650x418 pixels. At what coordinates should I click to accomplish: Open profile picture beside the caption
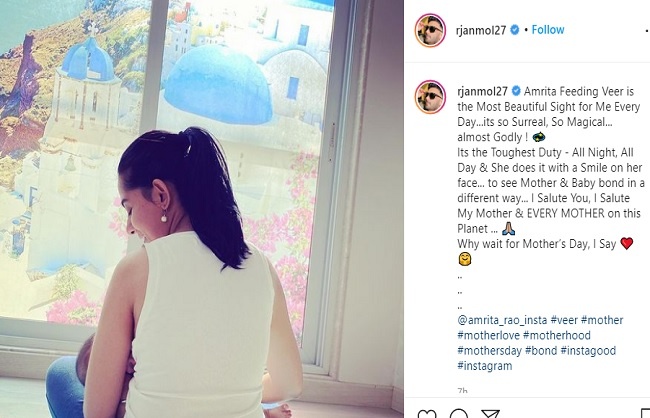(430, 97)
